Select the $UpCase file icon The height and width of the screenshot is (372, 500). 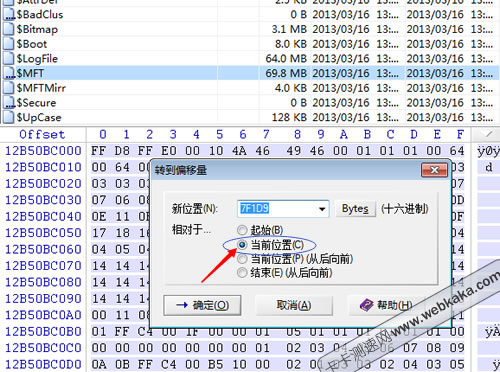(x=8, y=117)
